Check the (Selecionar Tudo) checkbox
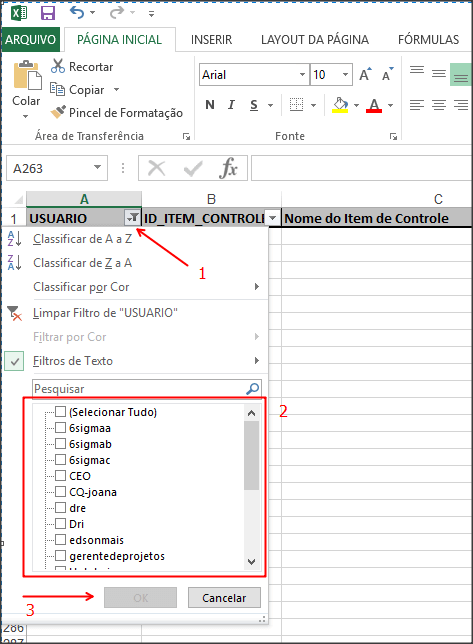 (x=60, y=411)
